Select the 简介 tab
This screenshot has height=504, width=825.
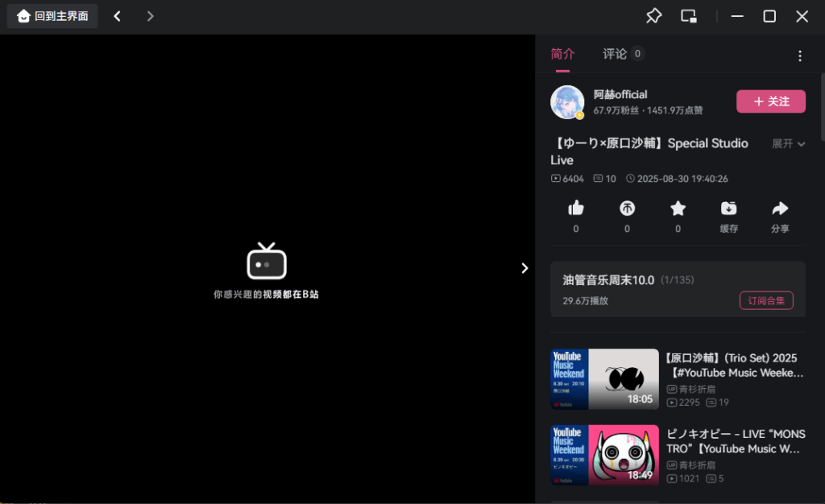pyautogui.click(x=562, y=54)
